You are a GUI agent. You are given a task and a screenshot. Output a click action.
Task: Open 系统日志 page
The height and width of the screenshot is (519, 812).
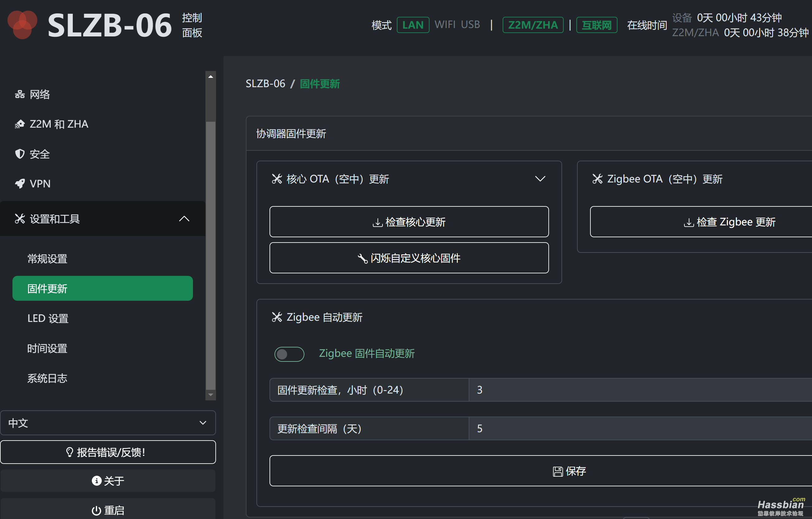(47, 378)
